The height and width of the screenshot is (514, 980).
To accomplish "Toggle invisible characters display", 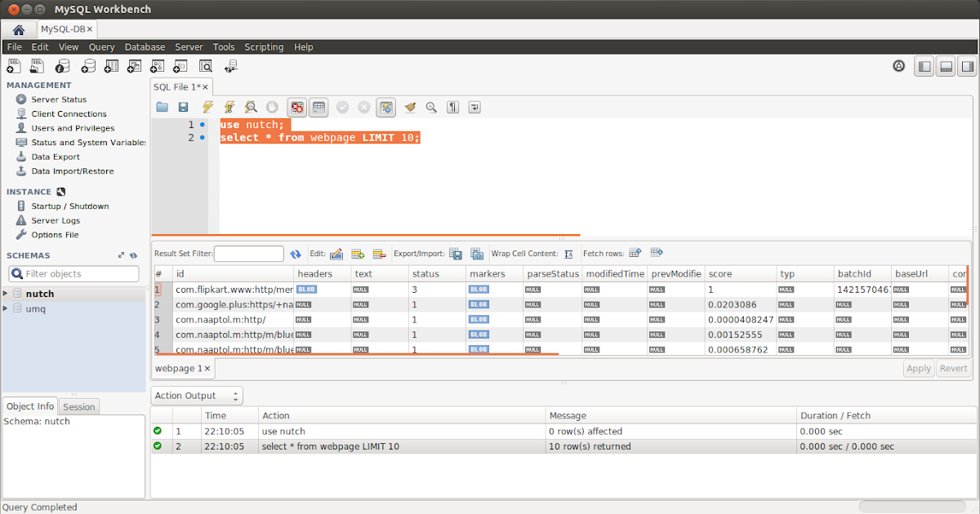I will pos(452,107).
